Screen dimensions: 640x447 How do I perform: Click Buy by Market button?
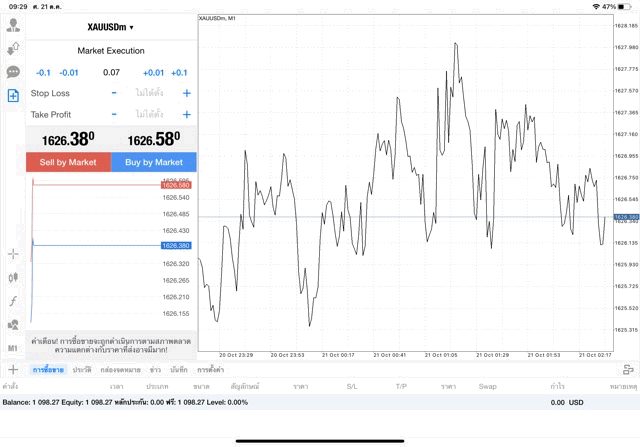coord(154,162)
